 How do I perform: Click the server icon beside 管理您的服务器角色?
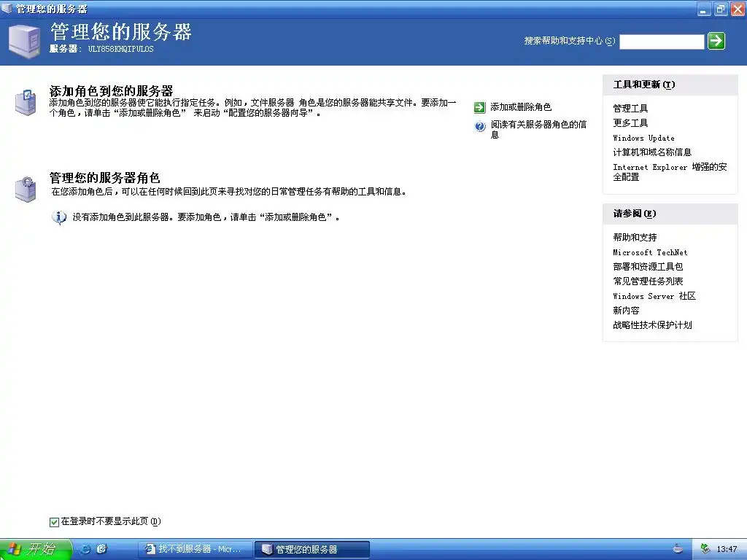(26, 189)
